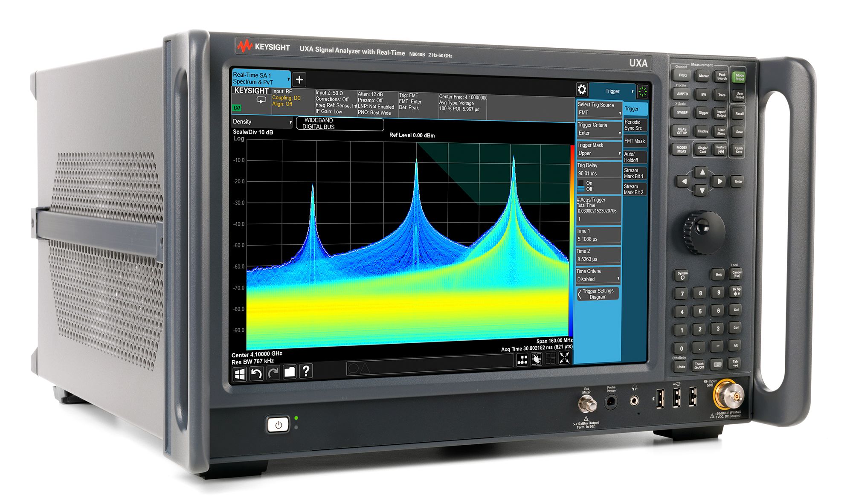Switch to the Auto/Holdoff tab
This screenshot has height=504, width=853.
pyautogui.click(x=635, y=157)
